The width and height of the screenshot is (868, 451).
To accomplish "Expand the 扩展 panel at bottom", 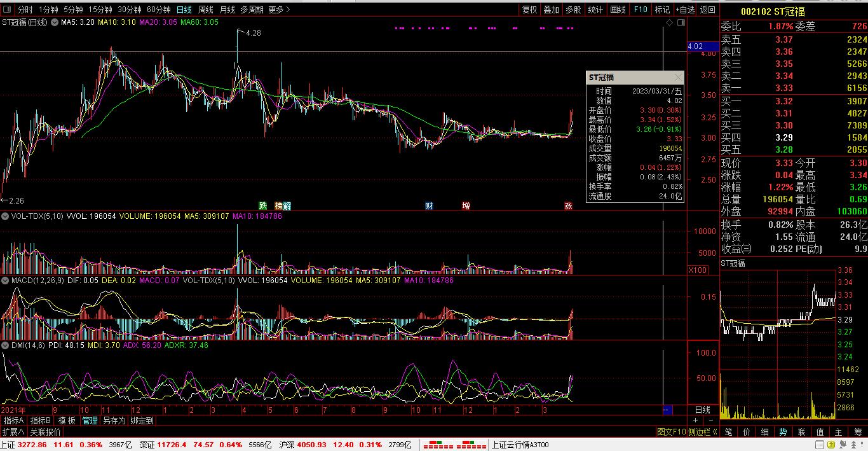I will (13, 431).
